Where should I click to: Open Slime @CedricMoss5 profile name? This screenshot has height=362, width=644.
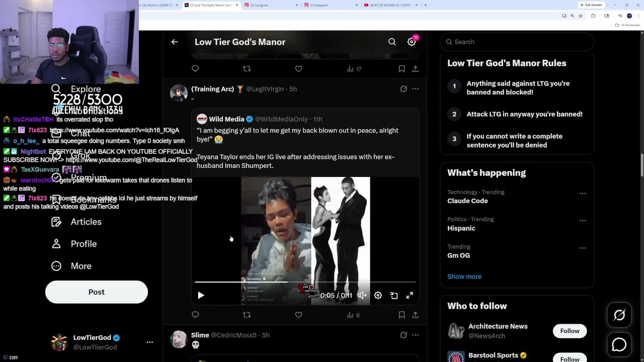tap(200, 335)
